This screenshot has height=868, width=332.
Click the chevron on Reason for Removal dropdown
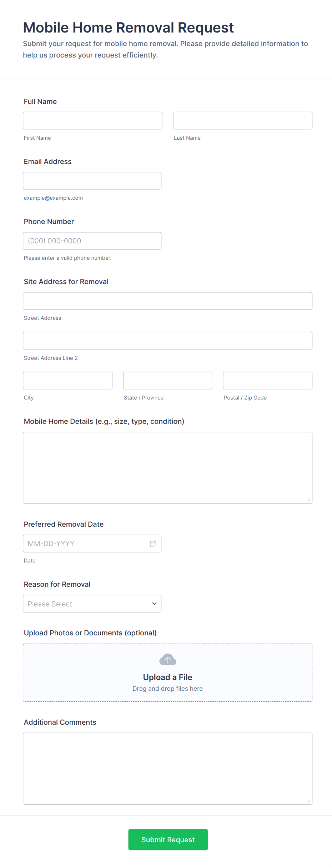154,604
